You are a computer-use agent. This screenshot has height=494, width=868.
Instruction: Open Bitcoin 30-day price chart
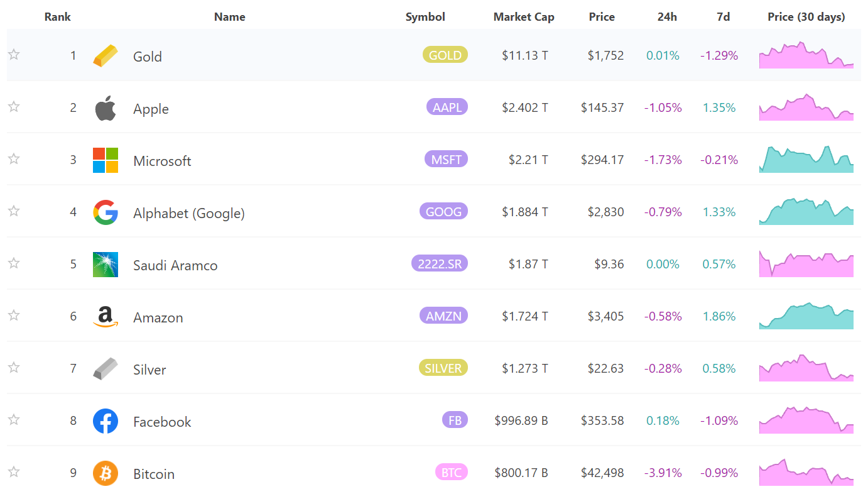pyautogui.click(x=806, y=473)
